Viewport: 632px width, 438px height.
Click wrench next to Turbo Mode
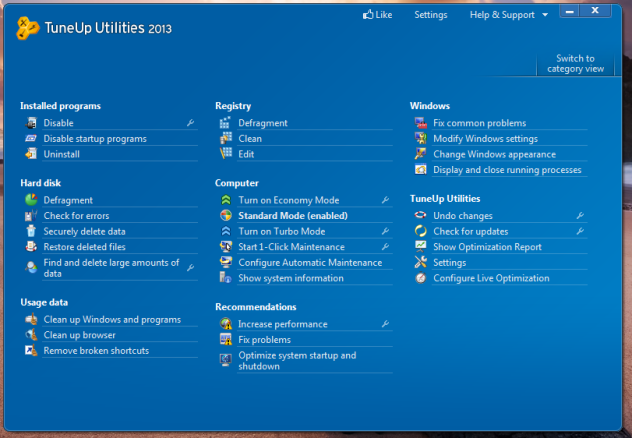pyautogui.click(x=385, y=231)
